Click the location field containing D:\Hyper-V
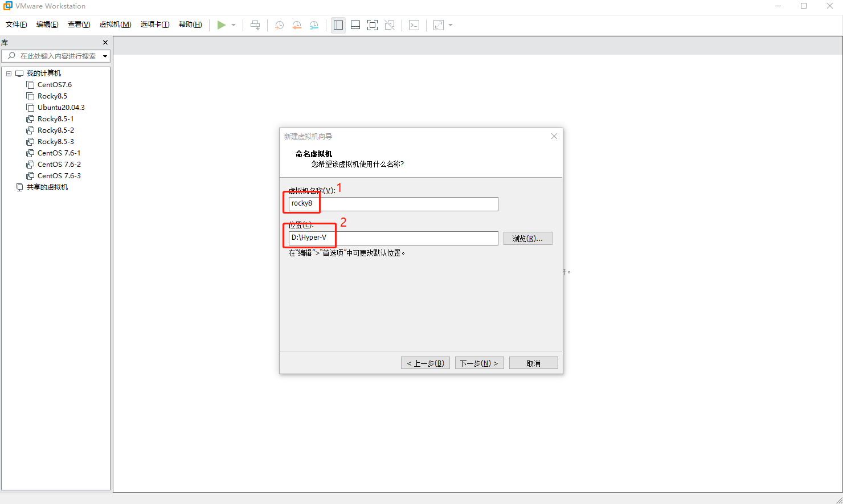The height and width of the screenshot is (504, 843). [393, 238]
